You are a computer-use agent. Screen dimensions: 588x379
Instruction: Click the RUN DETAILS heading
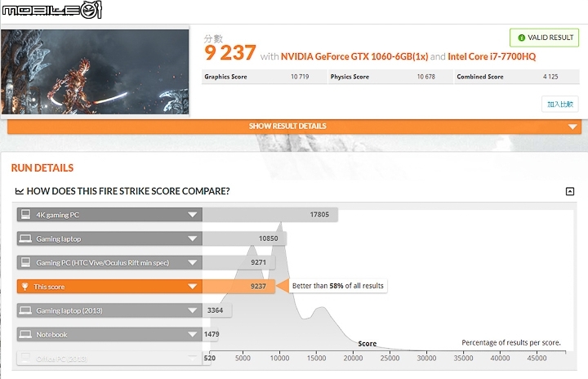(42, 168)
